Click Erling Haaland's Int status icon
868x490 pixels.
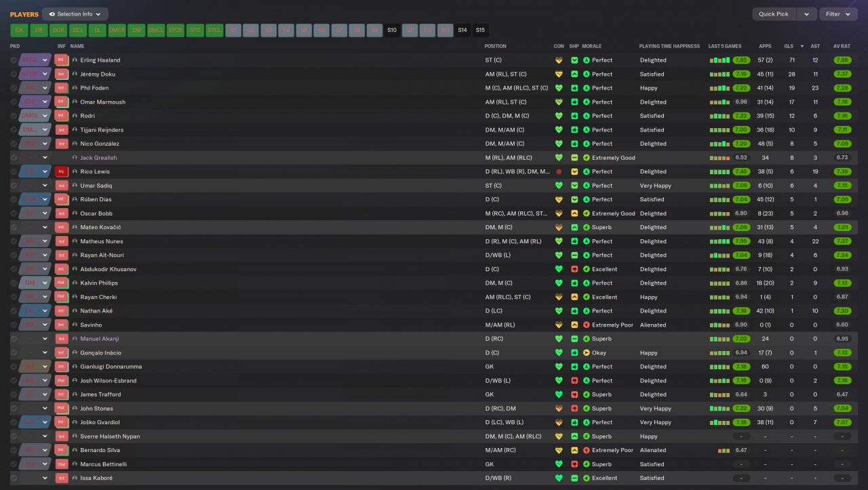(61, 60)
